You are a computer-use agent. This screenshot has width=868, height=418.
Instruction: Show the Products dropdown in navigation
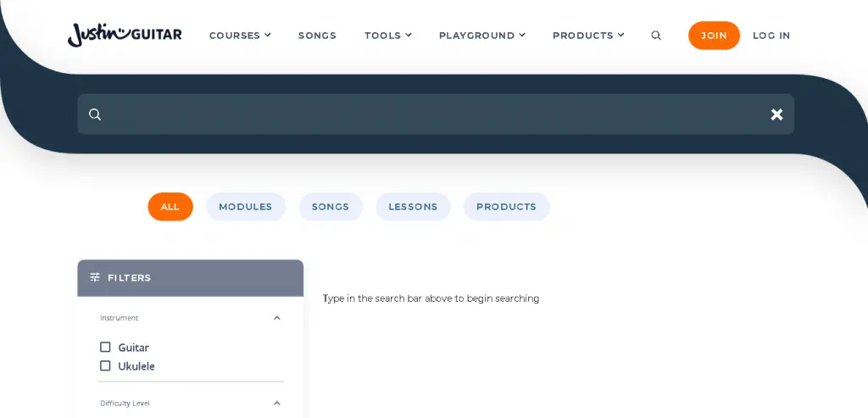click(x=587, y=36)
